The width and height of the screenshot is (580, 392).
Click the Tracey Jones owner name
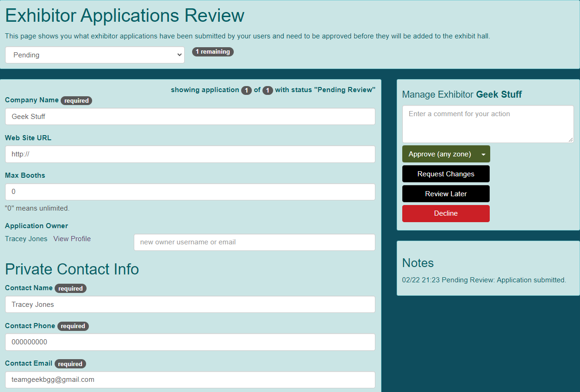coord(26,239)
